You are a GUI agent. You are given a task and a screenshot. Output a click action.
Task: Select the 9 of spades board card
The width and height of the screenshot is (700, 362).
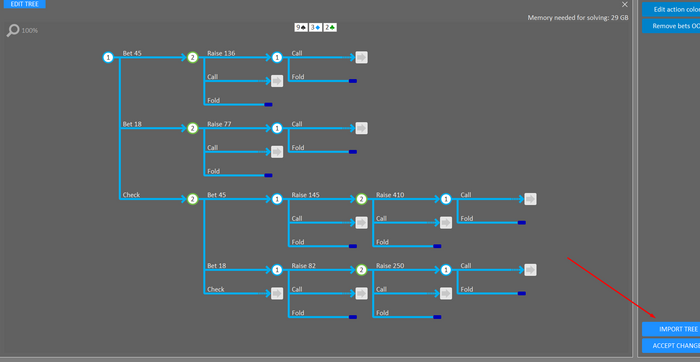coord(301,27)
